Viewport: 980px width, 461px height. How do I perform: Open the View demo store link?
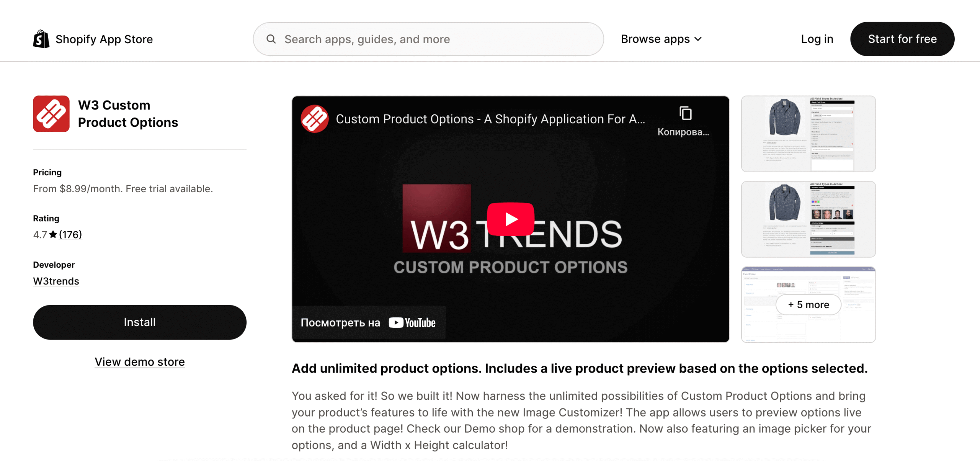pyautogui.click(x=140, y=361)
